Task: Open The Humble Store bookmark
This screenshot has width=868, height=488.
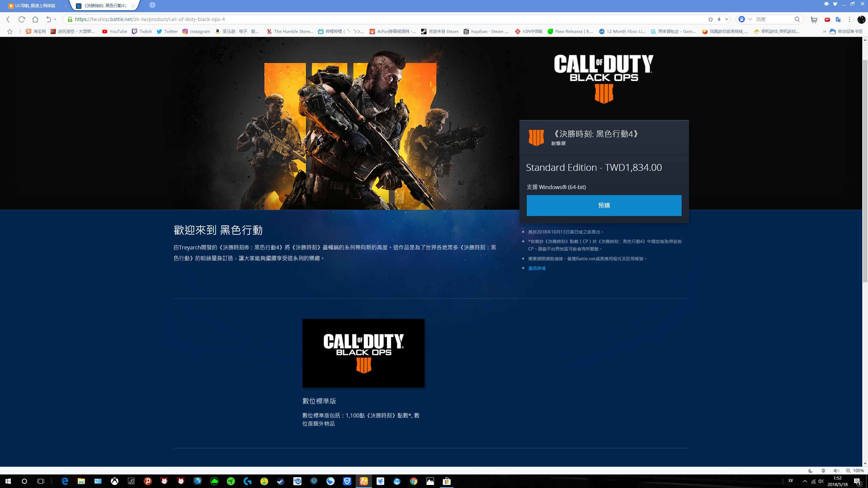Action: pos(290,32)
